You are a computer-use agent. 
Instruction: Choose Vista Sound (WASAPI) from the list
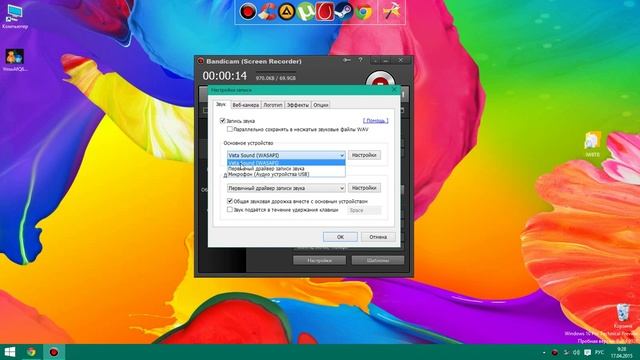[x=286, y=162]
